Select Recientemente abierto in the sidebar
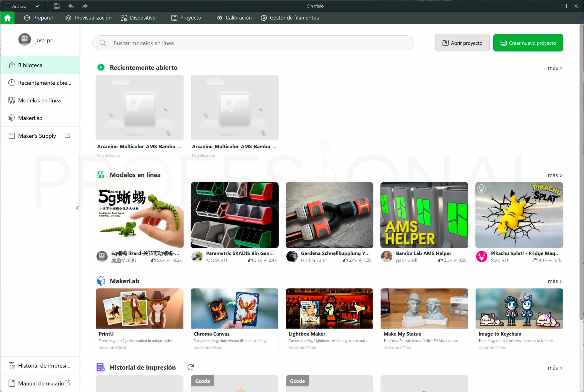 tap(40, 83)
